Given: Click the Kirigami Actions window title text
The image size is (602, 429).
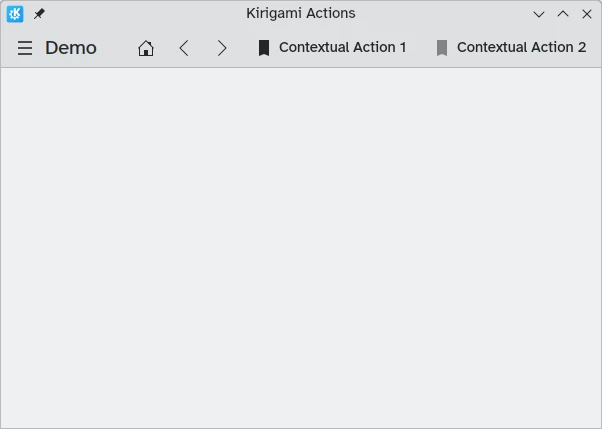Looking at the screenshot, I should [301, 13].
